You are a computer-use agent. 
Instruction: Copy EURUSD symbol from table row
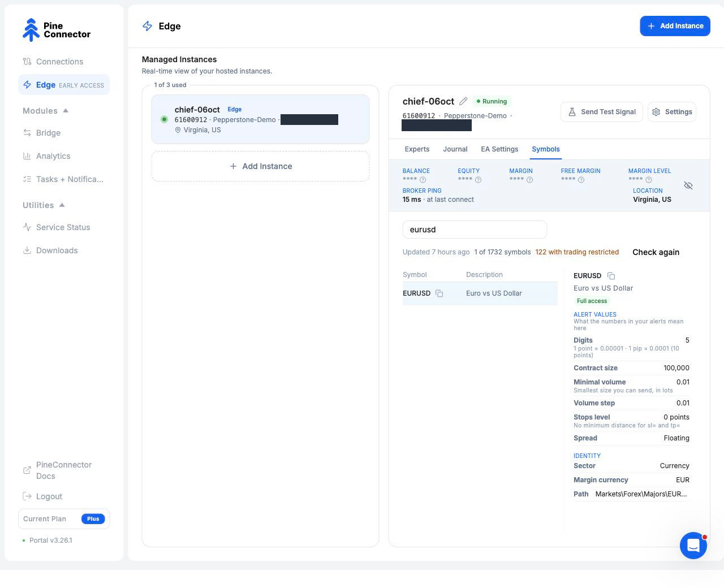pyautogui.click(x=439, y=293)
